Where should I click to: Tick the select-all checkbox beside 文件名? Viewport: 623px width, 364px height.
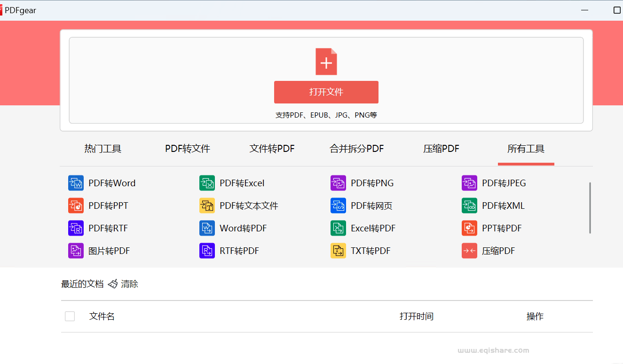click(70, 317)
